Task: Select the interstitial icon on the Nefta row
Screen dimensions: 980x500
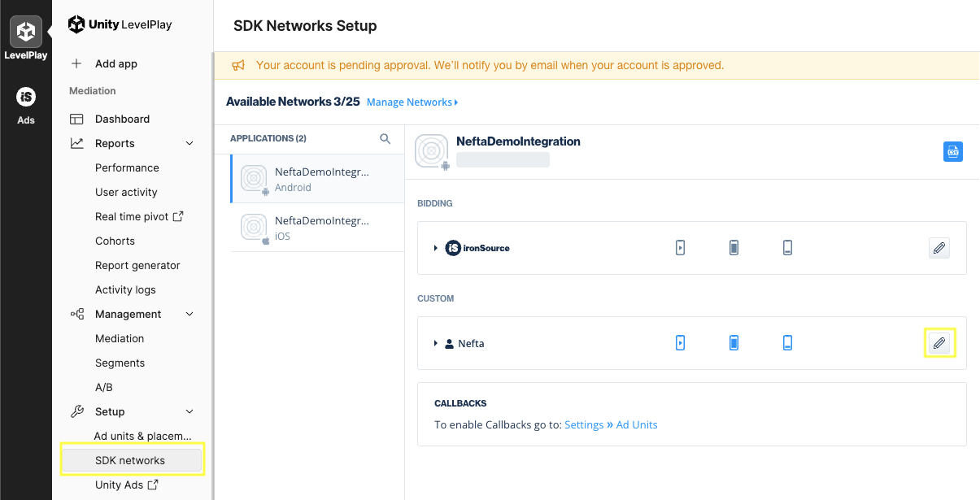Action: pyautogui.click(x=734, y=342)
